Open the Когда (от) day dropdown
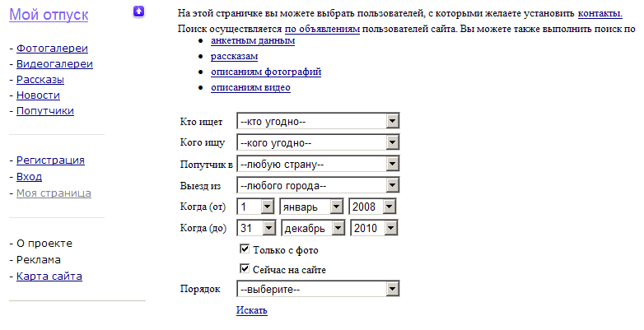This screenshot has width=644, height=330. point(256,207)
